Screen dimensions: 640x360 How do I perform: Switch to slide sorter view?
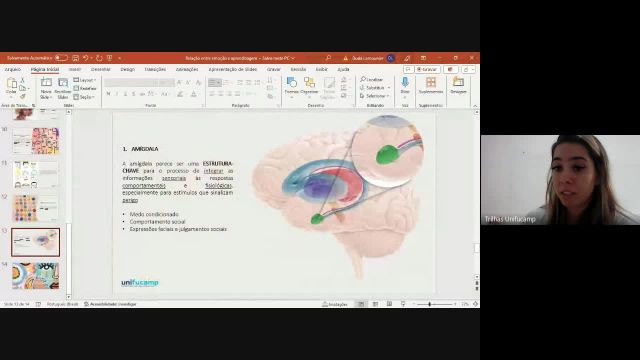coord(375,304)
